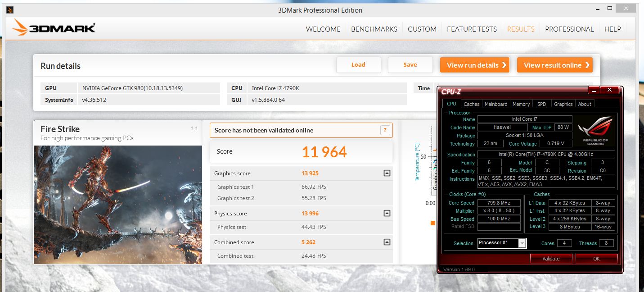Click the 3DMark logo in the header
The image size is (644, 292).
(x=54, y=28)
